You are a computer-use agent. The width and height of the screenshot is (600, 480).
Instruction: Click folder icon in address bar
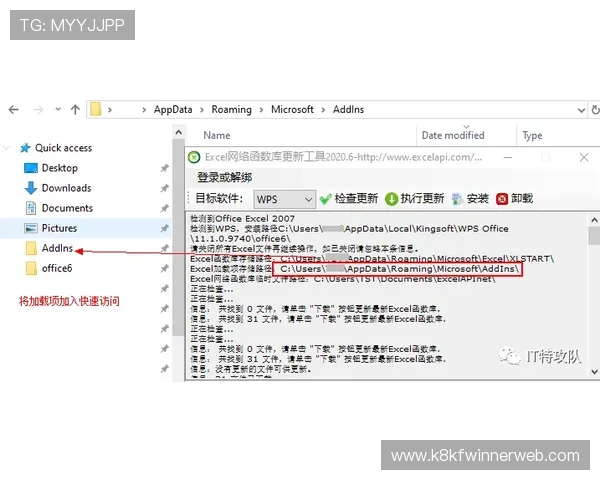click(96, 109)
